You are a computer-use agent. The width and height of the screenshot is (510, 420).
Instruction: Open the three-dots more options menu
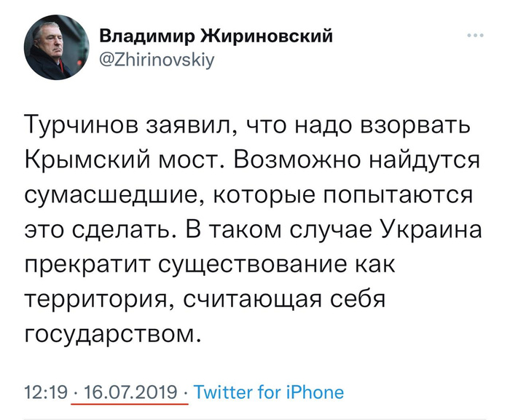(x=474, y=35)
